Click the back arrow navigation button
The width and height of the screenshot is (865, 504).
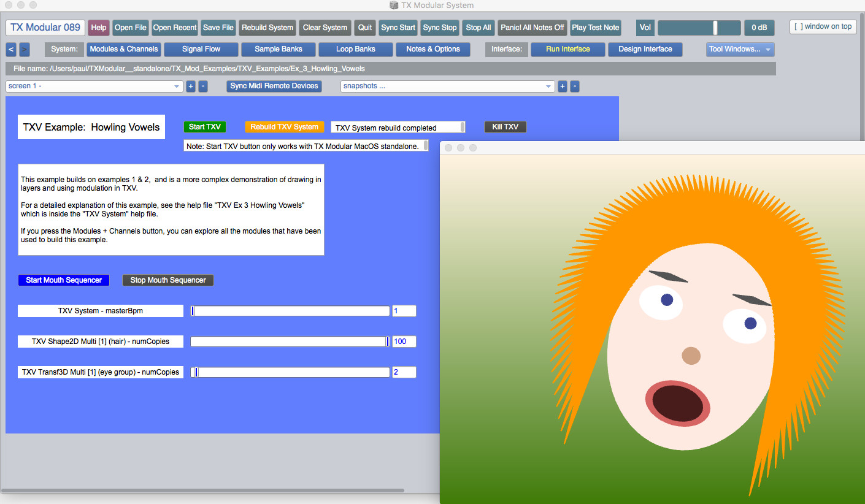click(x=11, y=49)
